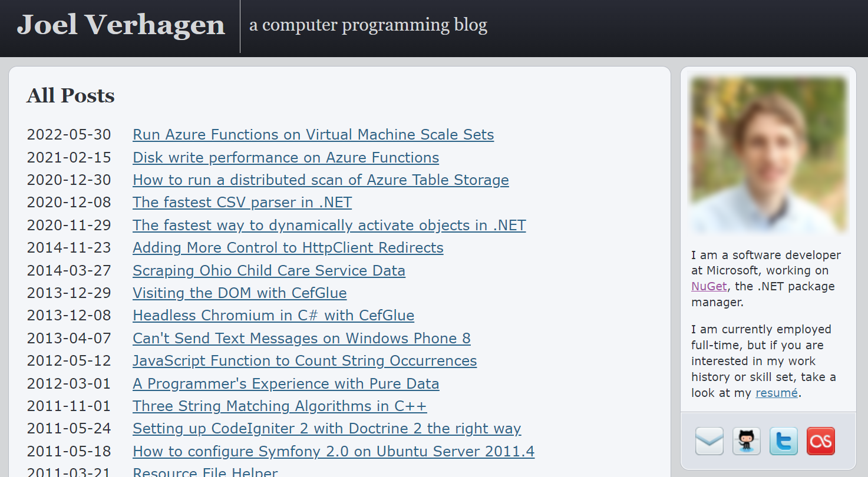Go to Joel Verhagen site title

point(121,25)
